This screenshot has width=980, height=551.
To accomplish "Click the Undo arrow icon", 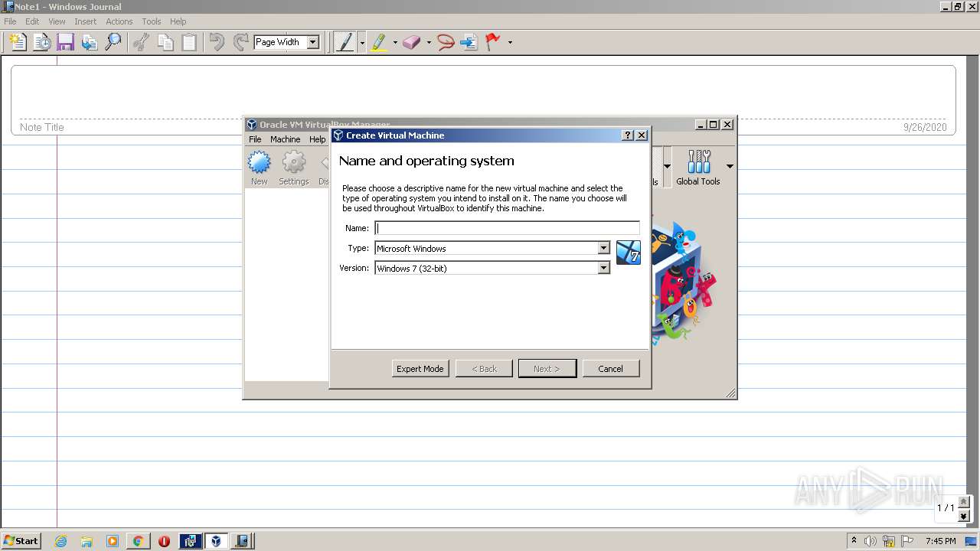I will (x=217, y=42).
